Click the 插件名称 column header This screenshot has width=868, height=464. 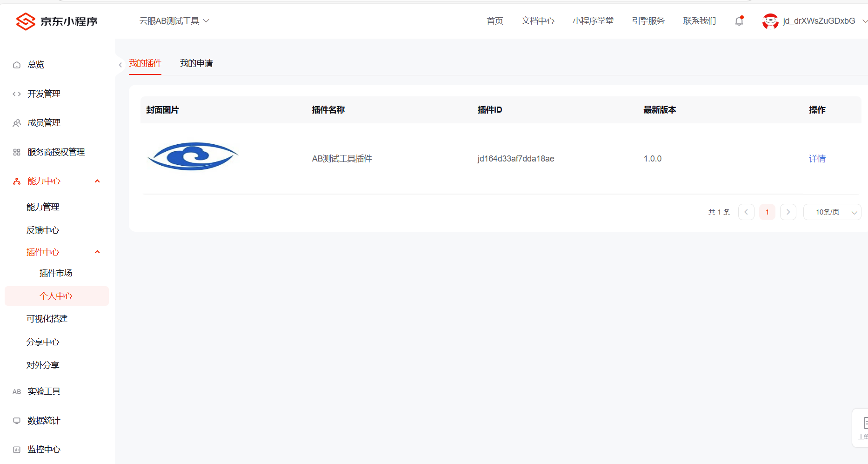pos(328,110)
